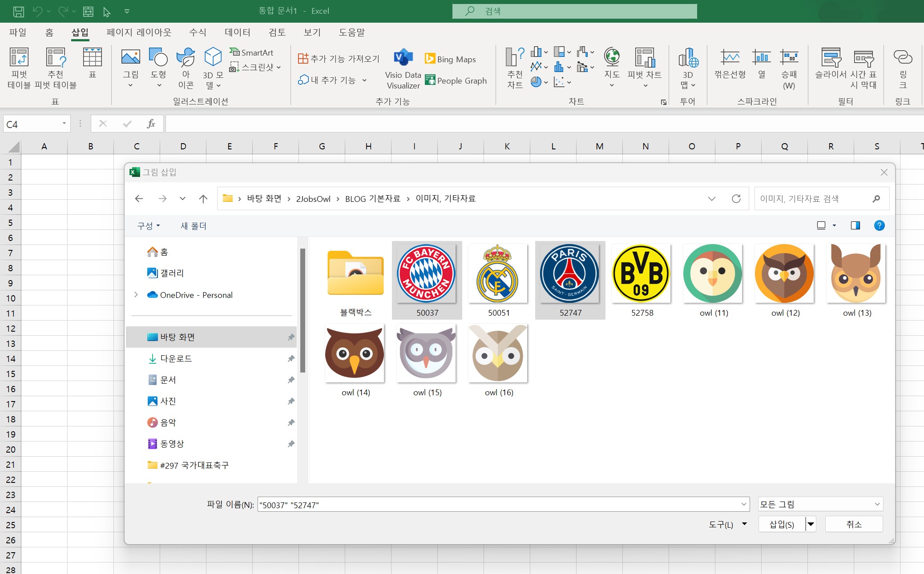Switch to the 수식 ribbon tab
This screenshot has width=924, height=574.
point(198,32)
